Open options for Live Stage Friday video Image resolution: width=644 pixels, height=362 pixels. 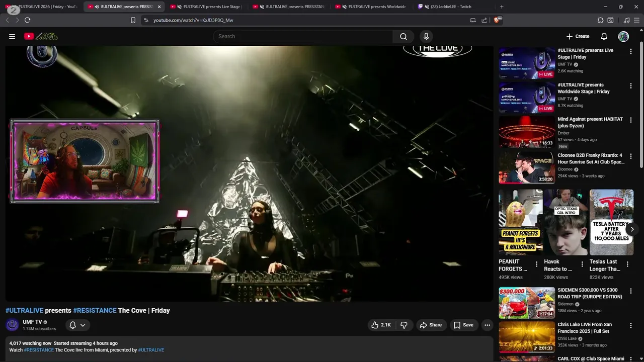(x=630, y=51)
